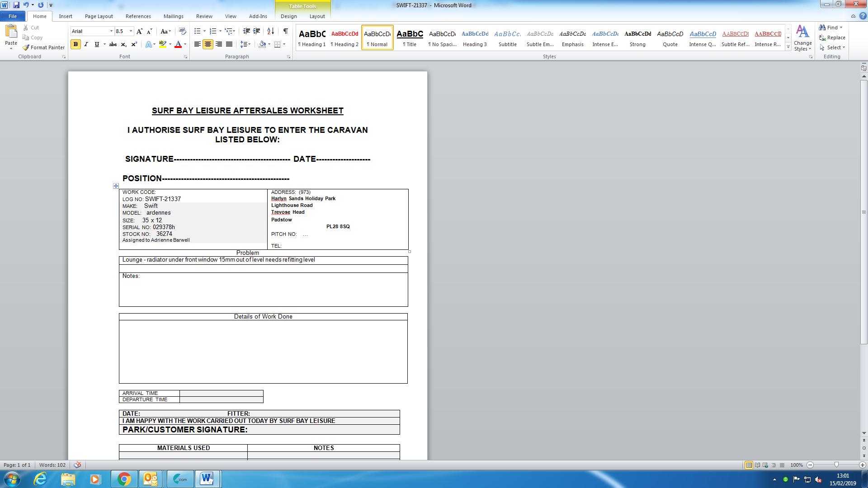This screenshot has width=868, height=488.
Task: Apply the Heading 1 style
Action: [312, 38]
